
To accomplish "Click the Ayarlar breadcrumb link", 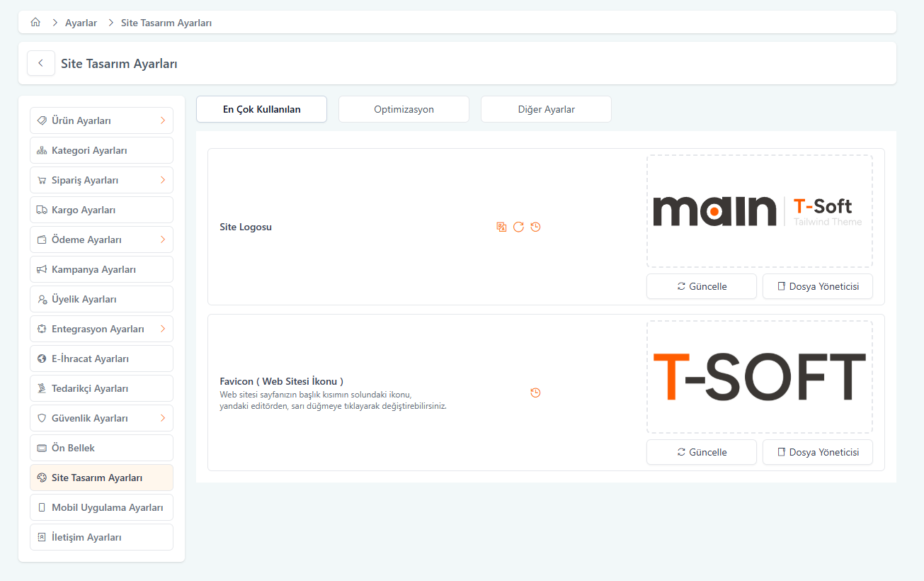I will pyautogui.click(x=81, y=23).
